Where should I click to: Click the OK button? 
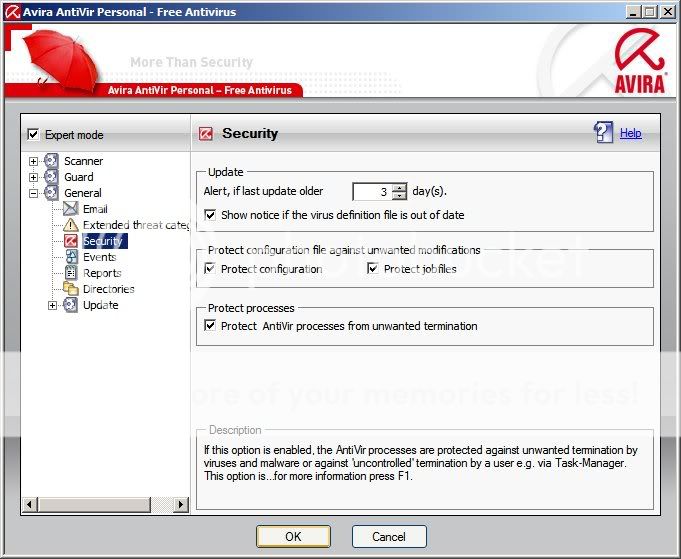pyautogui.click(x=293, y=536)
